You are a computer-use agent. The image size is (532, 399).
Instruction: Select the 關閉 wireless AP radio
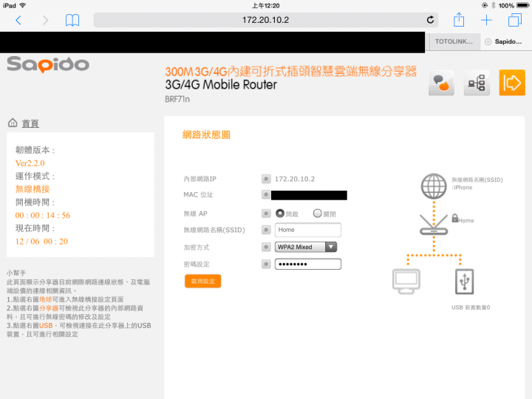[317, 214]
